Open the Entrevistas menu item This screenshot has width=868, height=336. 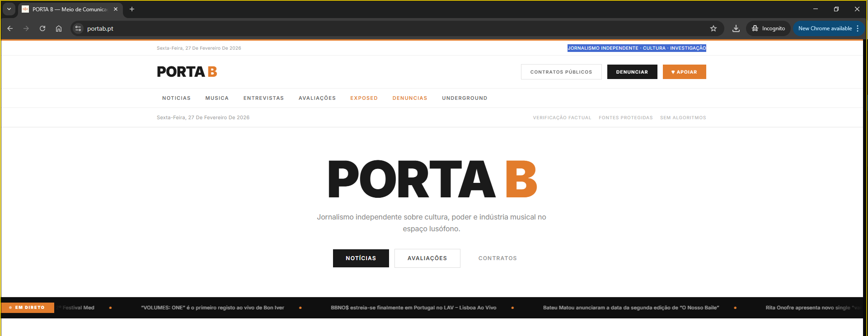[x=263, y=98]
